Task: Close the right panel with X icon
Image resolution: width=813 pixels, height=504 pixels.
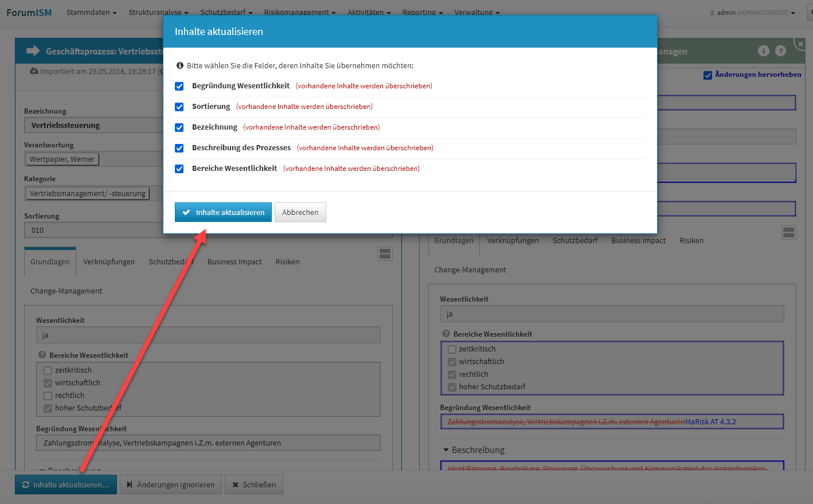Action: pos(801,44)
